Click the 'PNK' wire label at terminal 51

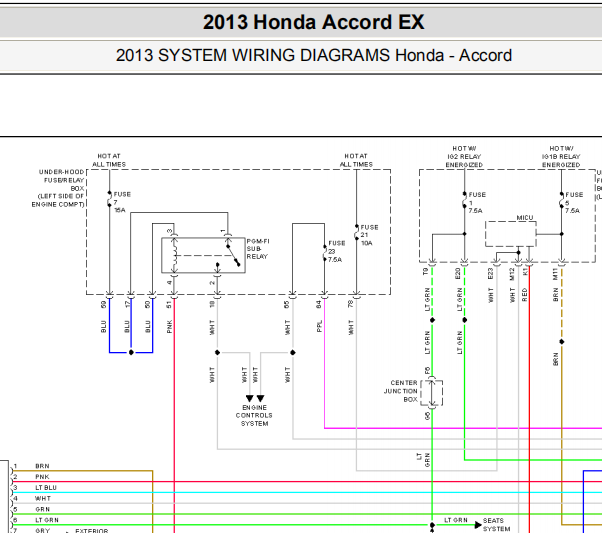[170, 326]
